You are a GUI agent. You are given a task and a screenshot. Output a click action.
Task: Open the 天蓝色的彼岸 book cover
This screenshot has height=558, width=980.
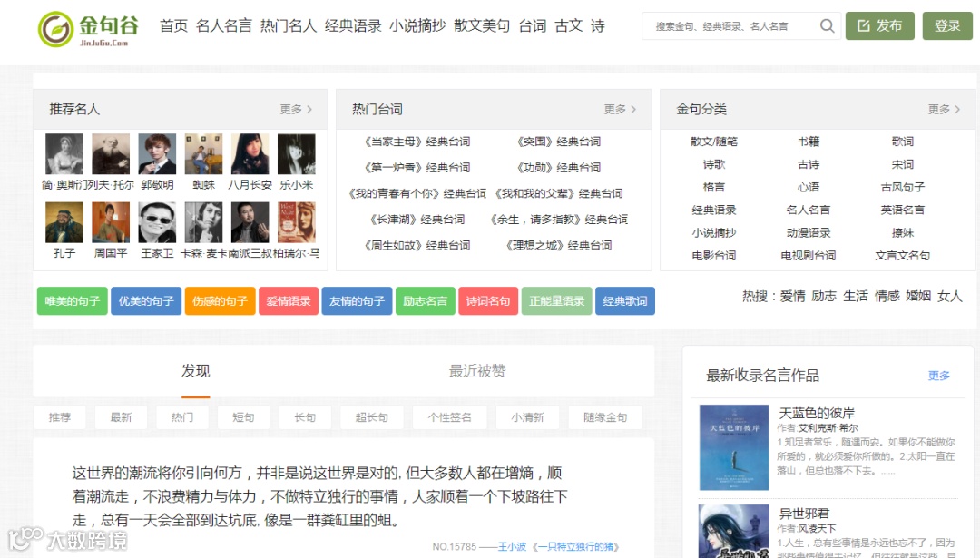[x=734, y=447]
